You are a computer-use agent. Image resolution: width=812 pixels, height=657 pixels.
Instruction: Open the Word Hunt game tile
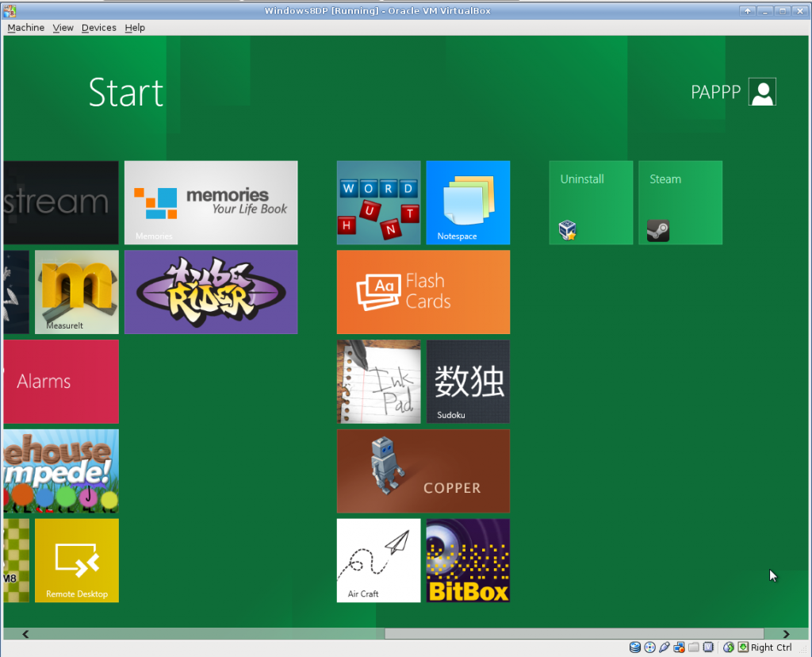tap(378, 202)
